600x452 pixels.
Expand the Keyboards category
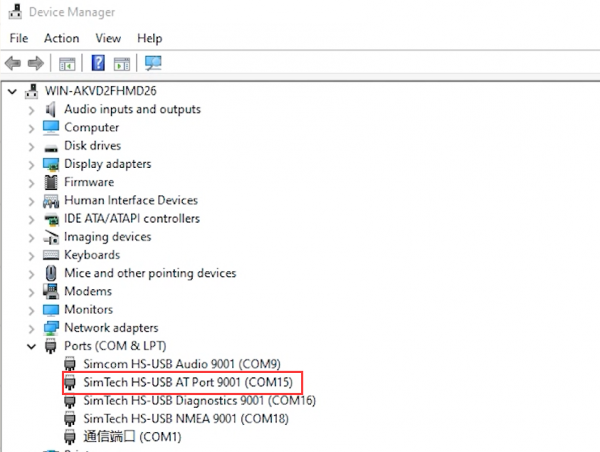(31, 256)
